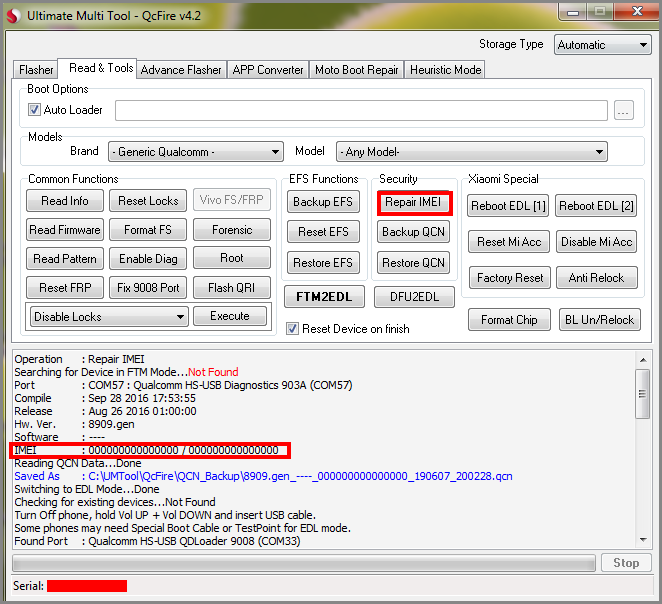
Task: Click the Auto Loader file path field
Action: click(x=361, y=111)
